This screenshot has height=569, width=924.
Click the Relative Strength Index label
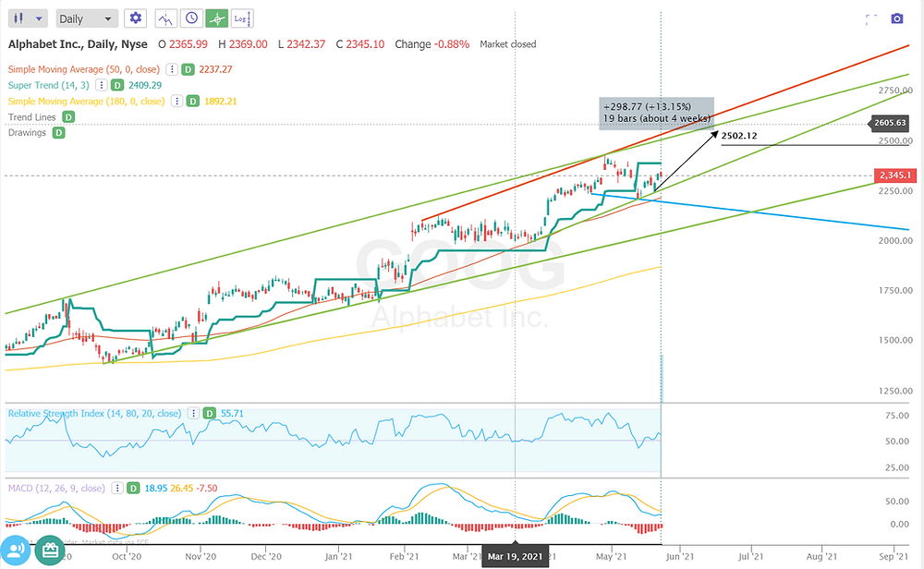pyautogui.click(x=94, y=414)
